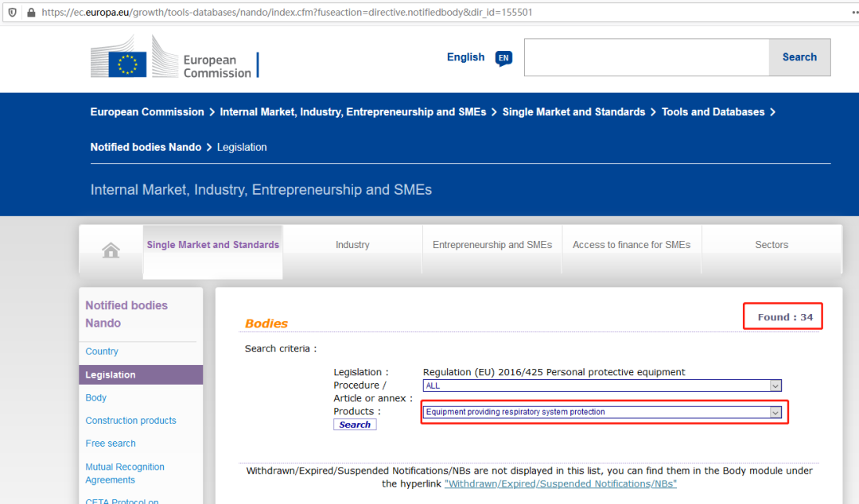Click the Bodies heading
This screenshot has width=859, height=504.
point(266,324)
